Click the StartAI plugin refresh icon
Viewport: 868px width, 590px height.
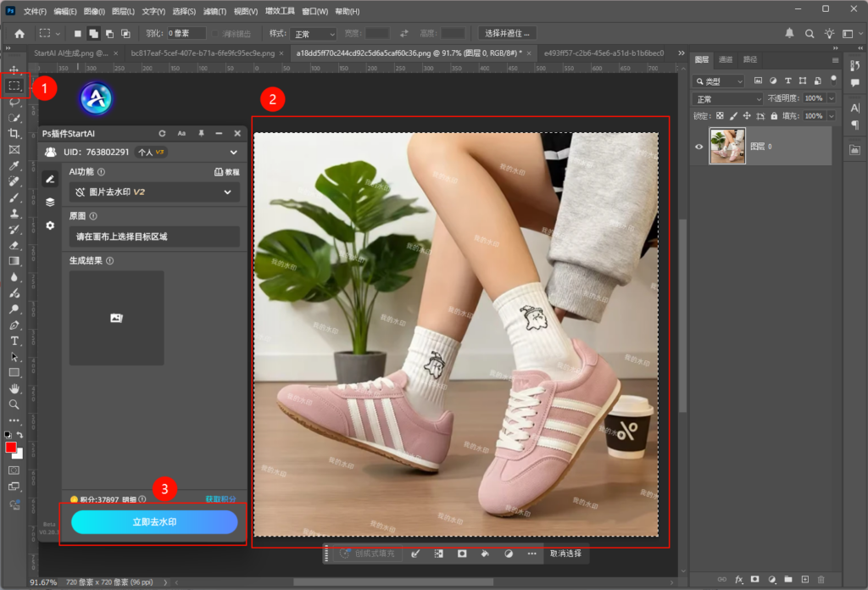[162, 134]
